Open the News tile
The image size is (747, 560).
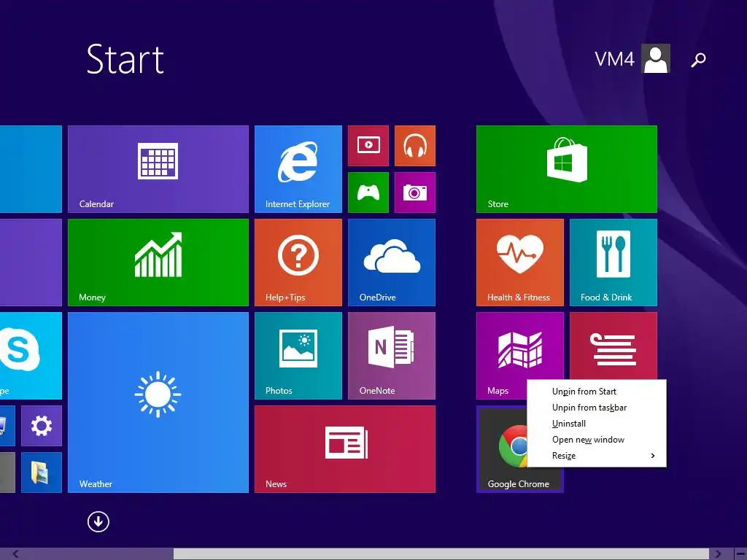pos(345,449)
